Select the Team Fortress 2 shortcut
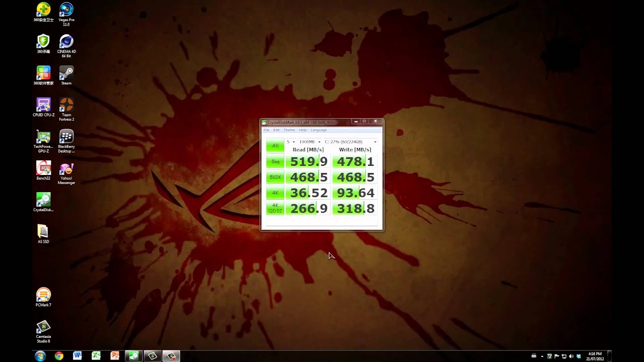This screenshot has height=362, width=644. coord(66,109)
